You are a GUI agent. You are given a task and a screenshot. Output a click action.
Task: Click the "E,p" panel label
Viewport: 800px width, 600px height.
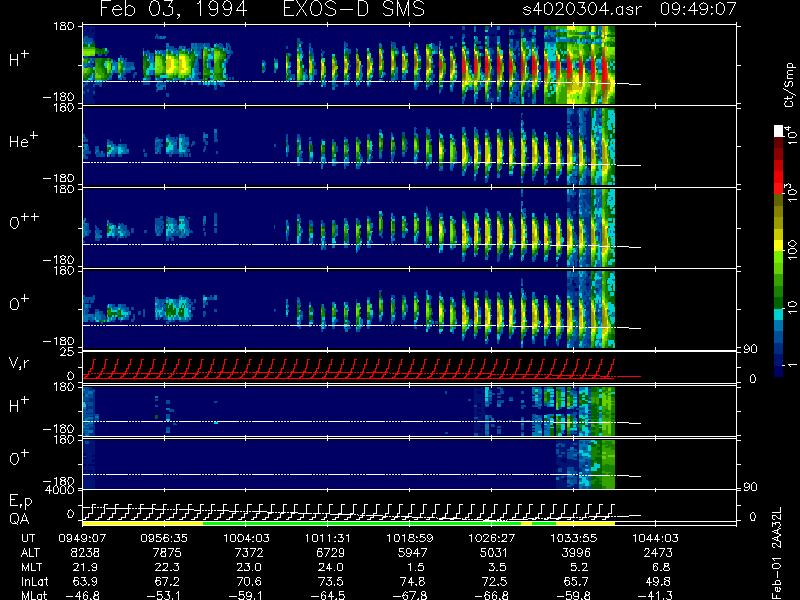coord(20,502)
